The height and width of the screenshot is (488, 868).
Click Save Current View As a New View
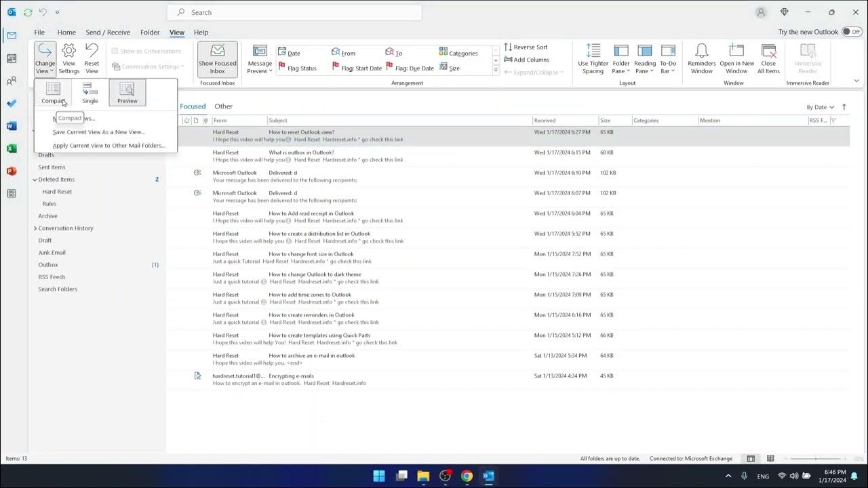(x=99, y=132)
